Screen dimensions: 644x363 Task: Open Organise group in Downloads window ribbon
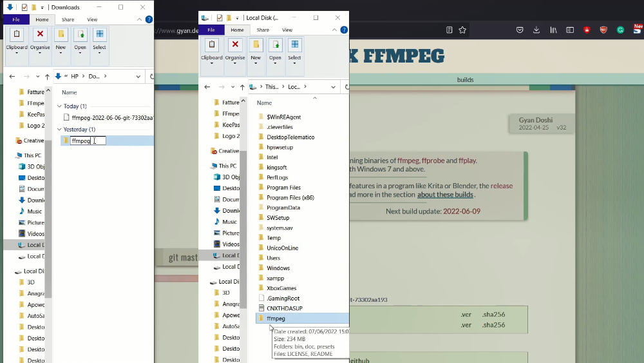point(40,41)
